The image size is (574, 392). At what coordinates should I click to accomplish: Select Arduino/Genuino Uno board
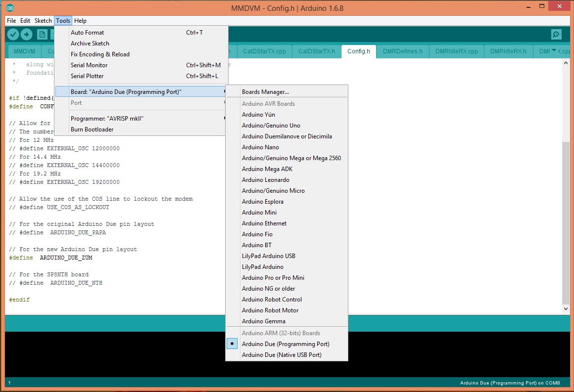pyautogui.click(x=287, y=126)
